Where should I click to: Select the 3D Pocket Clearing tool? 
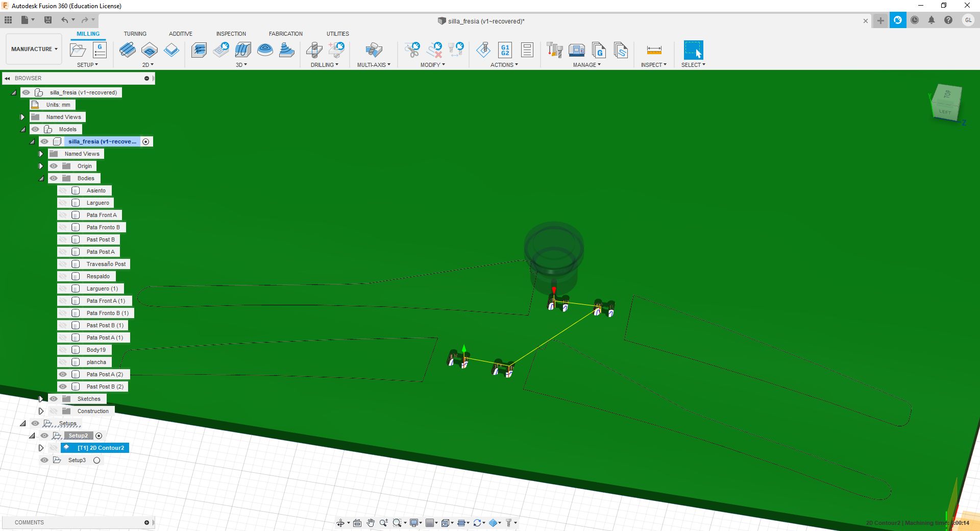(x=221, y=50)
